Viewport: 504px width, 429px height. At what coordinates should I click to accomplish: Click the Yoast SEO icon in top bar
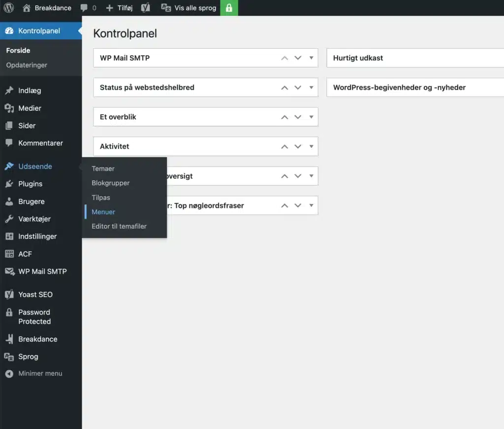point(145,8)
